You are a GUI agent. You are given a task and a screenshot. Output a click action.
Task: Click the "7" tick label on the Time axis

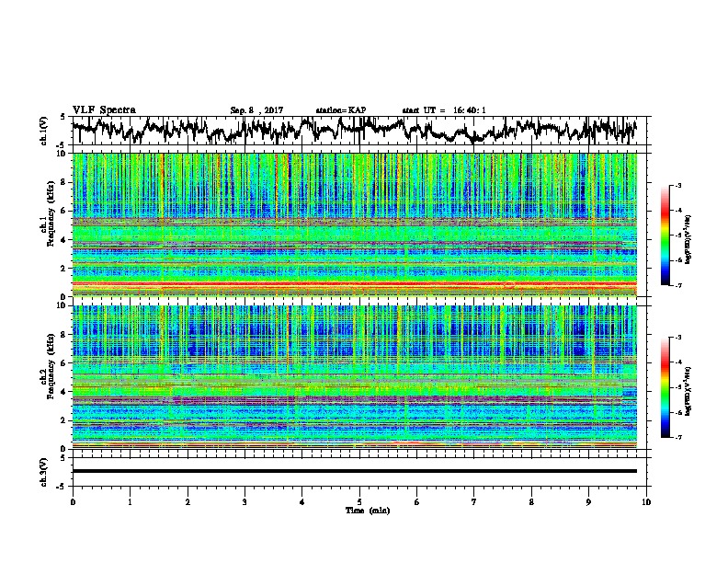point(474,502)
